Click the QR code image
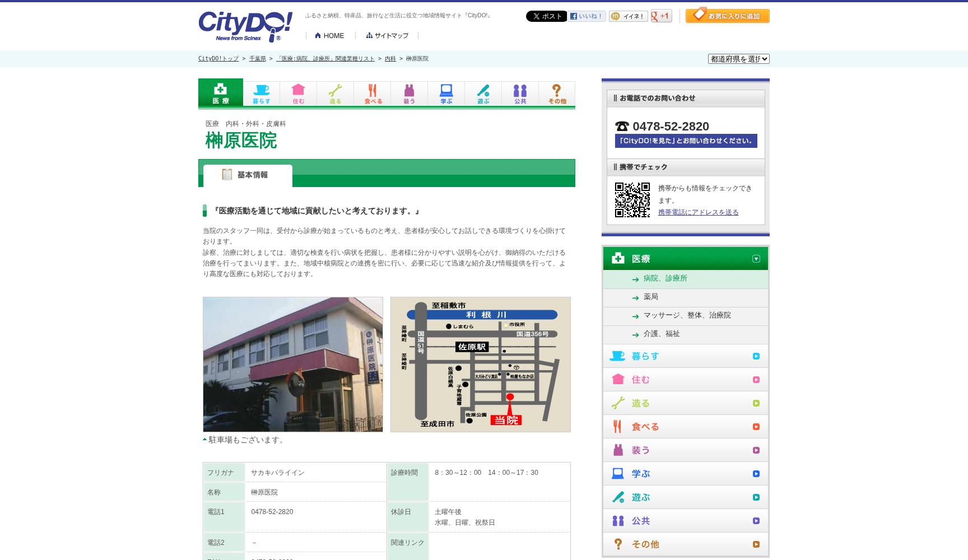This screenshot has height=560, width=968. (632, 200)
